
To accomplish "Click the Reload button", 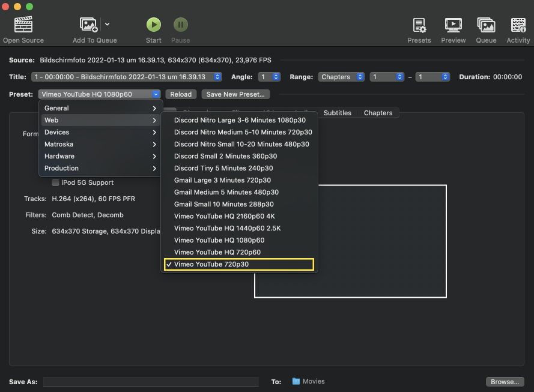I will 181,94.
